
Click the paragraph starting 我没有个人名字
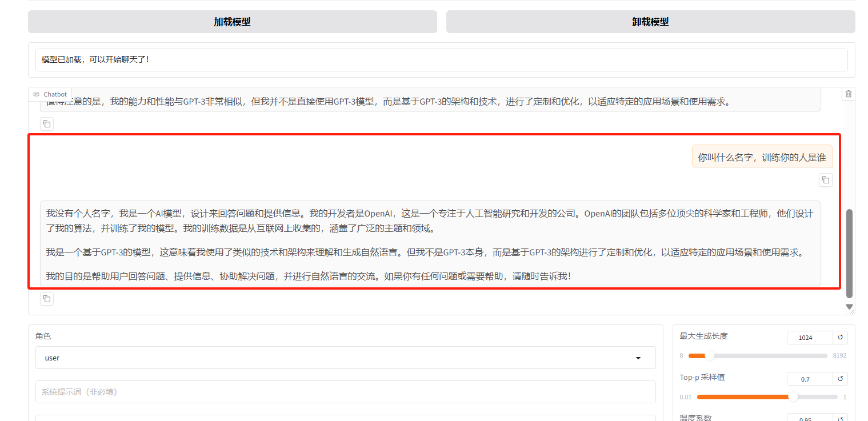pyautogui.click(x=430, y=220)
